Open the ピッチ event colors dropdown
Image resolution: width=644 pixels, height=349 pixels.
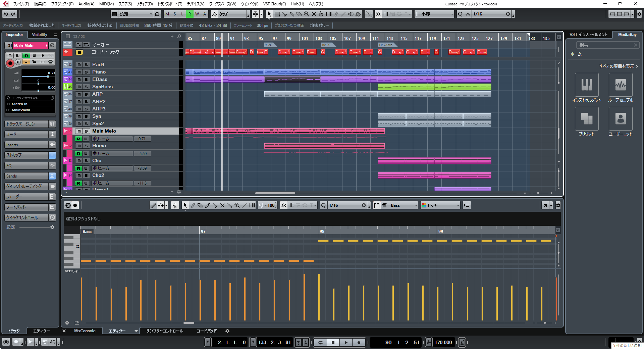[x=440, y=205]
